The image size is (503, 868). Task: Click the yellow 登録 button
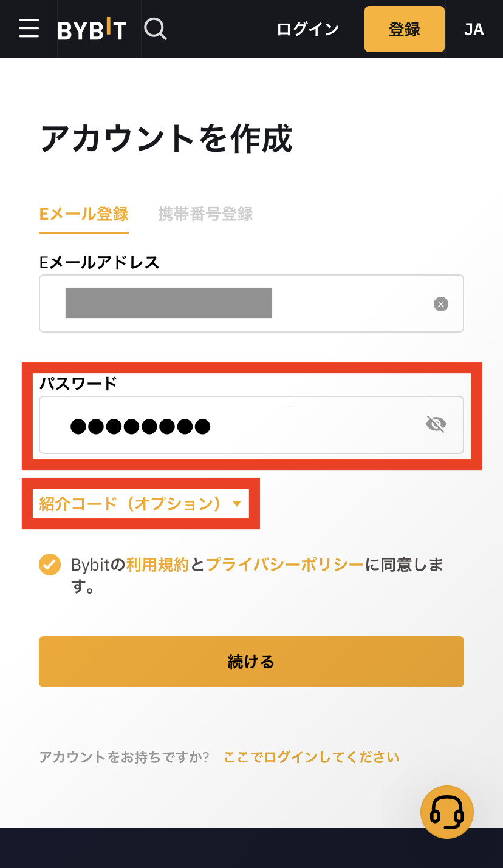point(405,29)
